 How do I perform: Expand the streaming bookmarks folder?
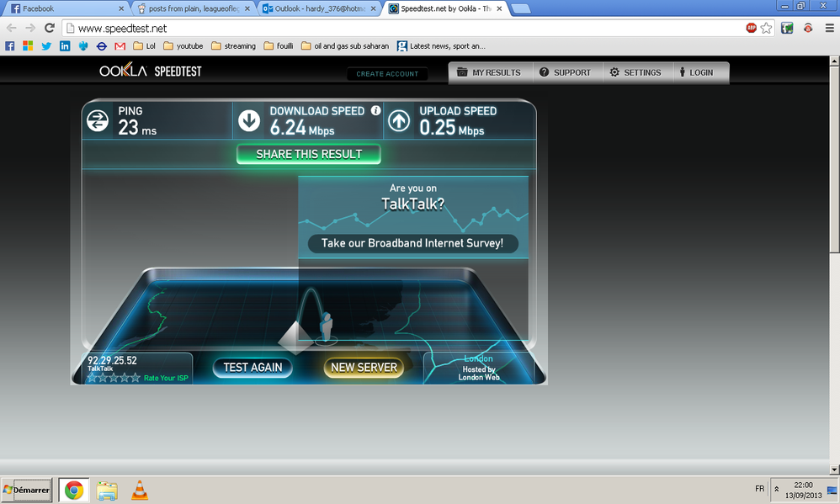coord(233,46)
